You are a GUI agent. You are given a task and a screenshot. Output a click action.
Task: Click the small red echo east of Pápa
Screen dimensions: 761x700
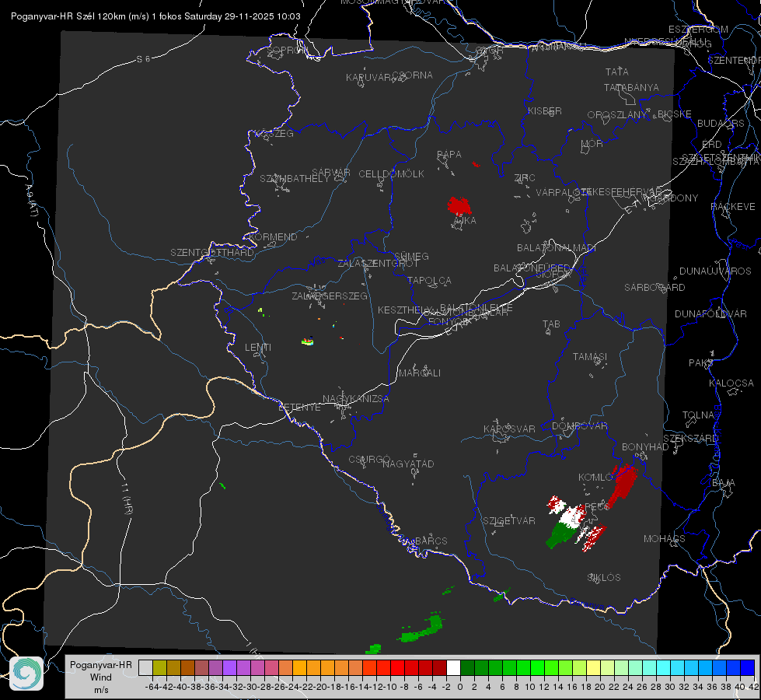(476, 165)
